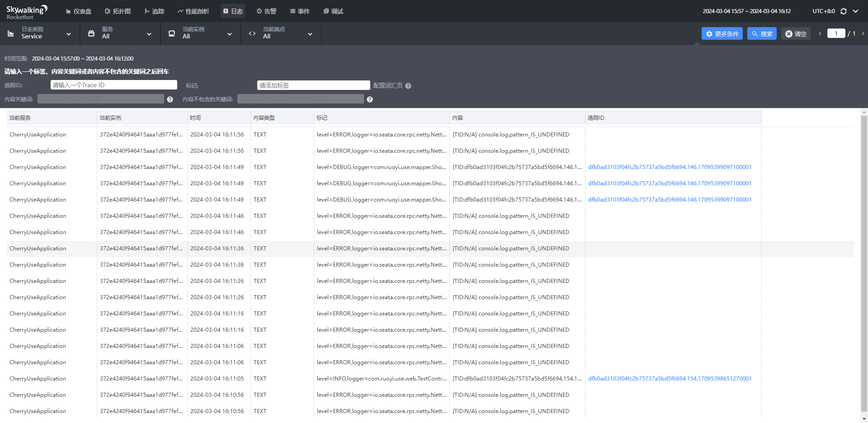Click the 请添加标签 tag input field
The width and height of the screenshot is (868, 423).
click(x=314, y=85)
